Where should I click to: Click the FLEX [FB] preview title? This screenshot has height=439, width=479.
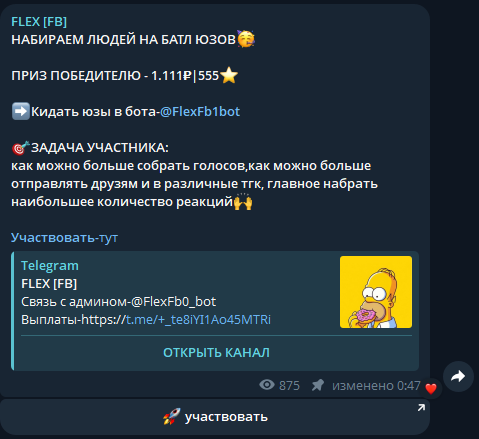coord(49,284)
